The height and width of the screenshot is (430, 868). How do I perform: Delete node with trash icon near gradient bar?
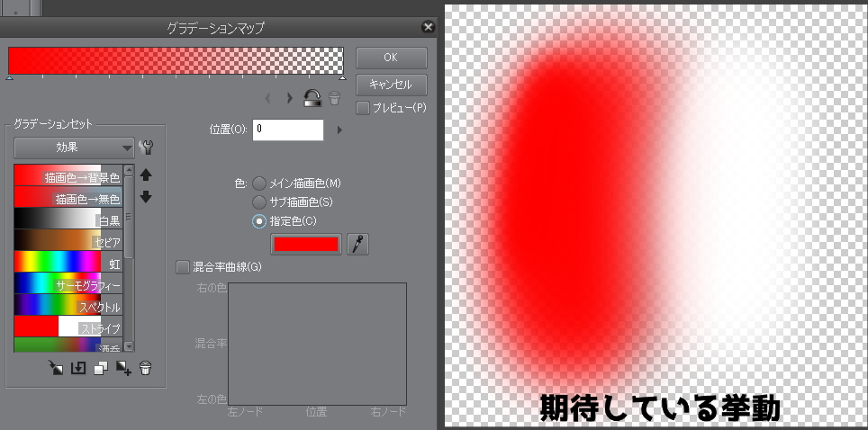pyautogui.click(x=334, y=99)
